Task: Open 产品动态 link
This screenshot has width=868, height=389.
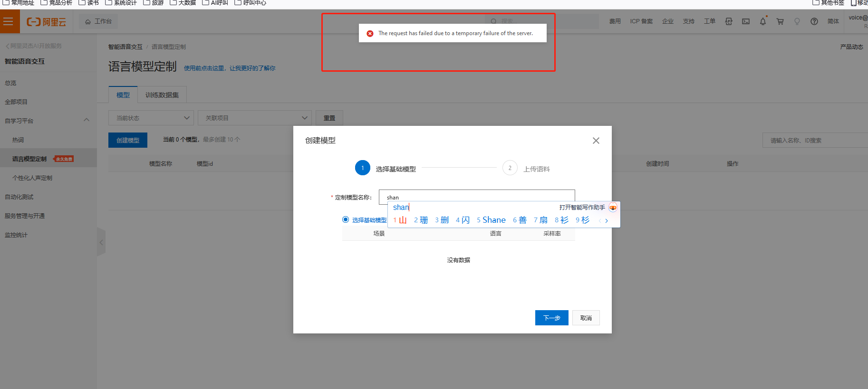Action: [x=851, y=47]
